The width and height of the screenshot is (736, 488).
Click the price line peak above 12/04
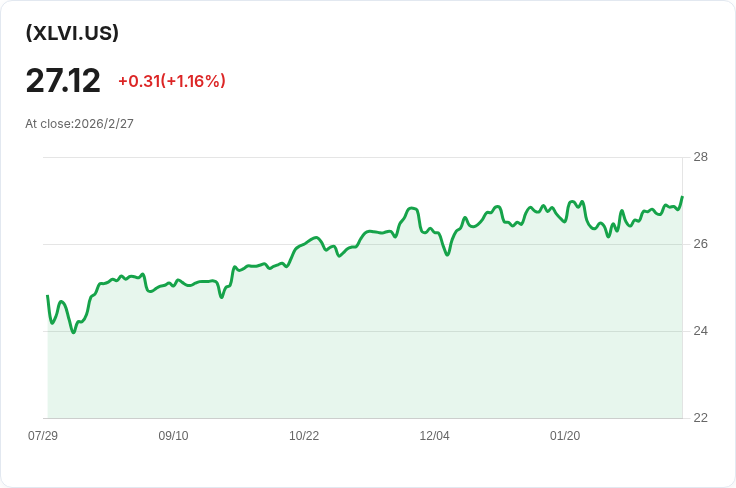(x=413, y=208)
